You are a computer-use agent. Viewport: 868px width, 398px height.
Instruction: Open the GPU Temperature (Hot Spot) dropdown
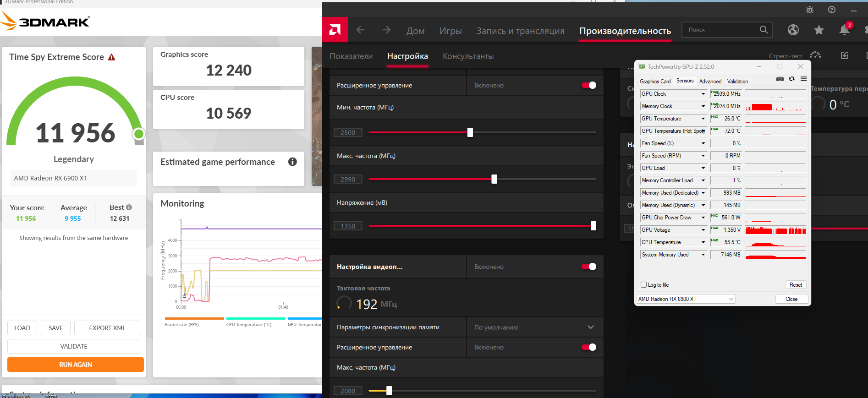(703, 131)
